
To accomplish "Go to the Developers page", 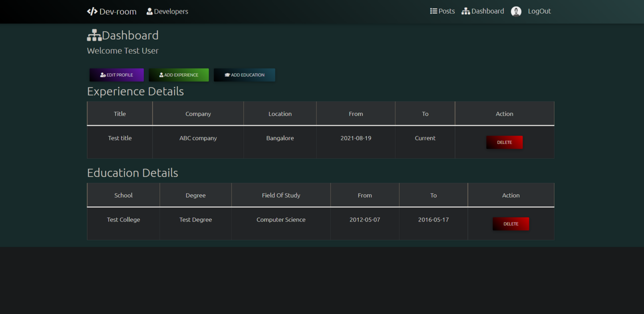I will [x=167, y=11].
